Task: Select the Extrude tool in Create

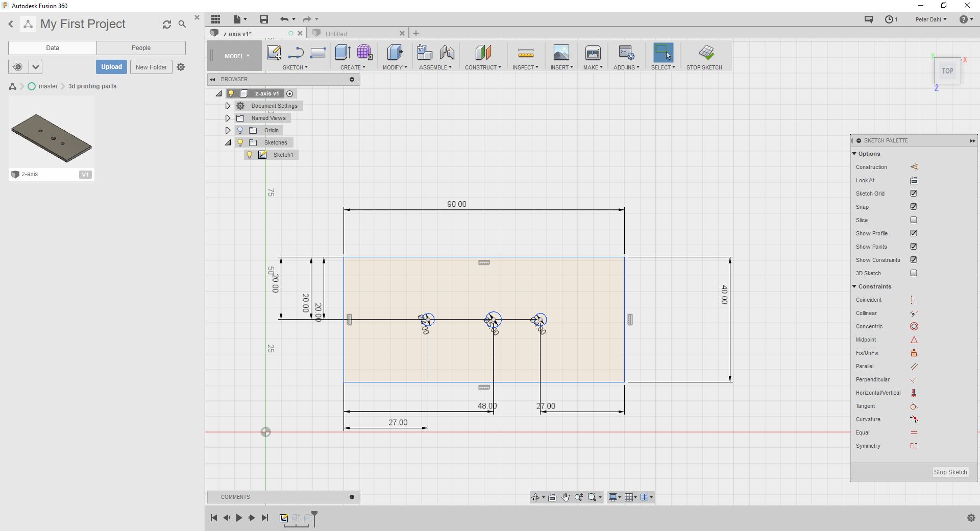Action: pyautogui.click(x=342, y=53)
